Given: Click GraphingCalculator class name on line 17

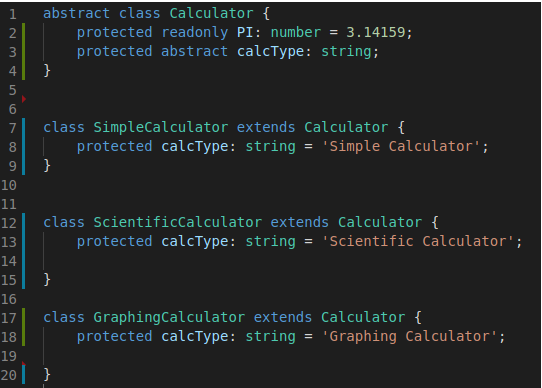Looking at the screenshot, I should click(x=169, y=317).
